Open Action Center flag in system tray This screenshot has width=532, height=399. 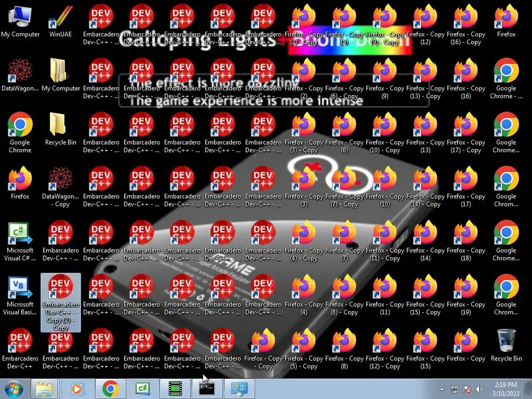click(x=467, y=389)
